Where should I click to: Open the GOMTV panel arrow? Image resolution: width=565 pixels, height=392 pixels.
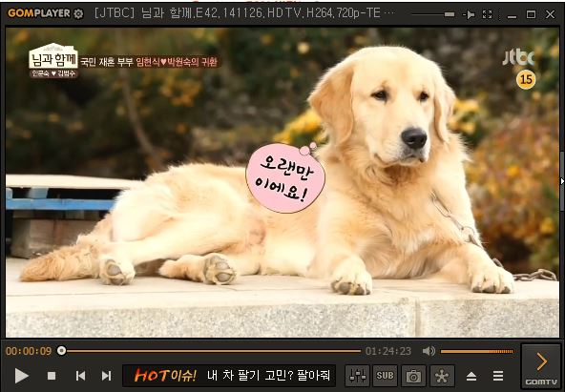pyautogui.click(x=541, y=365)
